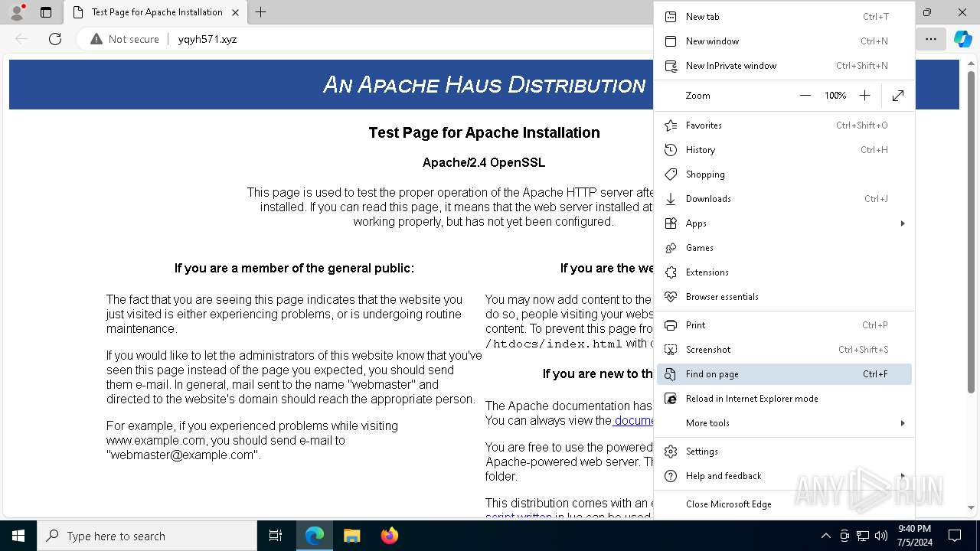Open Copilot sidebar icon
Image resolution: width=980 pixels, height=551 pixels.
(962, 39)
